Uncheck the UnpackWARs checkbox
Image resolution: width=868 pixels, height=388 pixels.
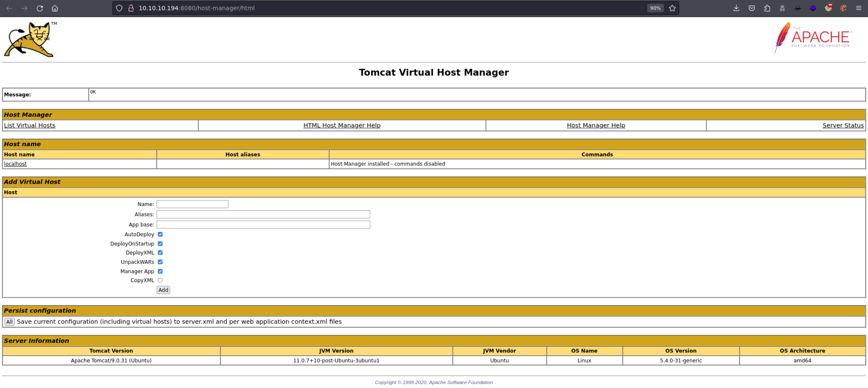tap(160, 262)
